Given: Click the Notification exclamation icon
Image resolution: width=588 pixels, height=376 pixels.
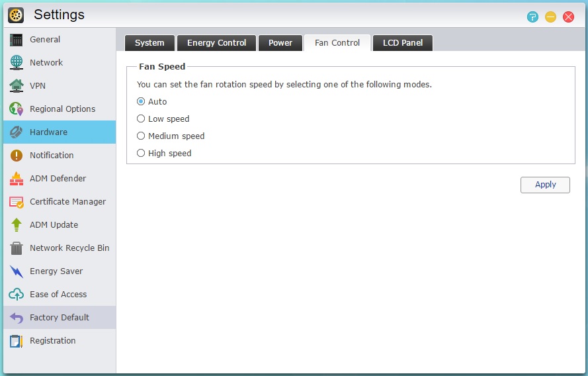Looking at the screenshot, I should (16, 156).
